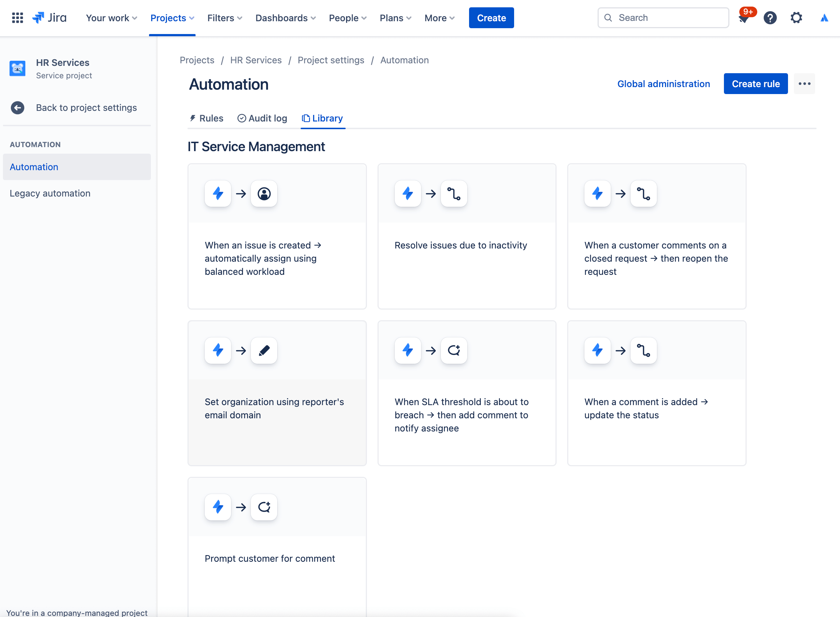Expand the HR Services breadcrumb link

tap(256, 60)
